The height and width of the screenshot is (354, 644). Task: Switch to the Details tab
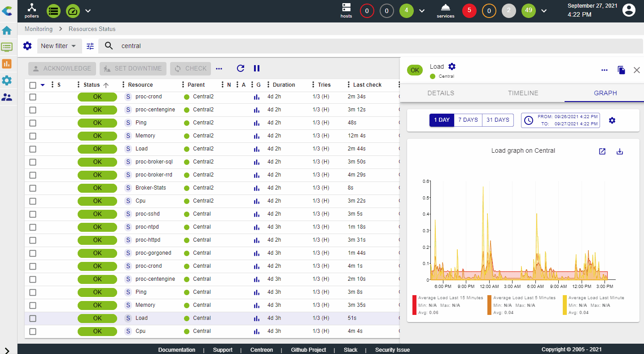[441, 93]
